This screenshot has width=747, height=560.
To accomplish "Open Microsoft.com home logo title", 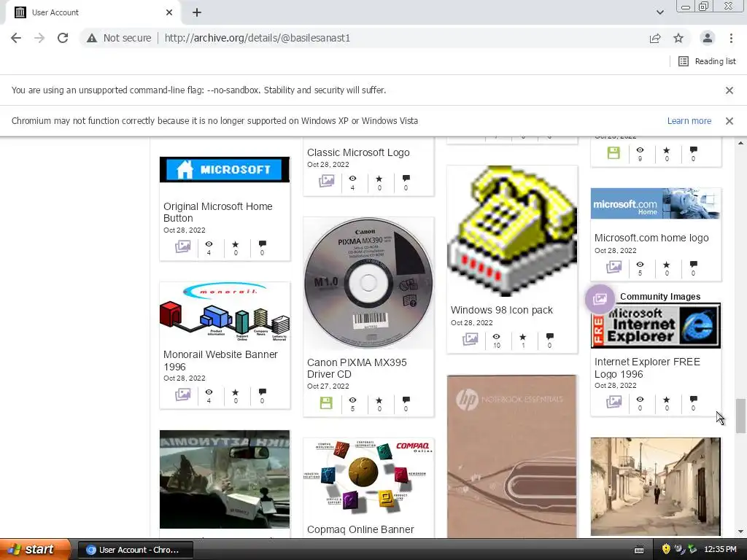I will (651, 238).
